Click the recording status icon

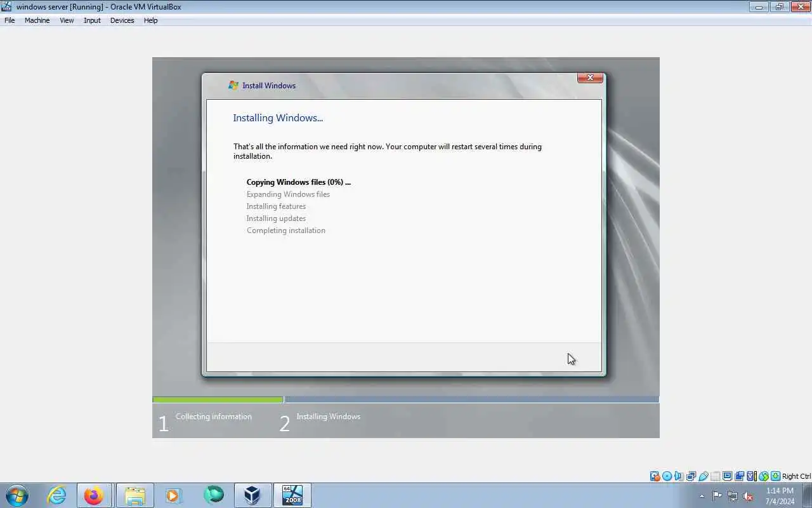[739, 476]
